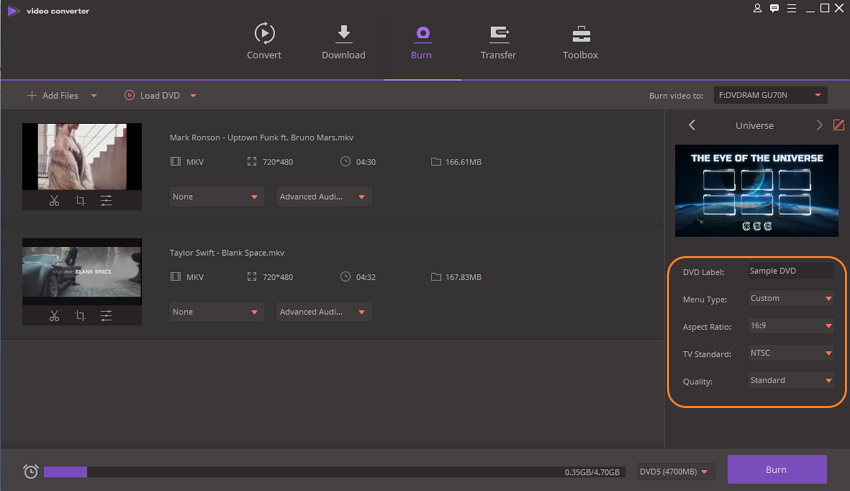Click the alarm clock schedule icon
This screenshot has width=850, height=491.
pos(30,471)
